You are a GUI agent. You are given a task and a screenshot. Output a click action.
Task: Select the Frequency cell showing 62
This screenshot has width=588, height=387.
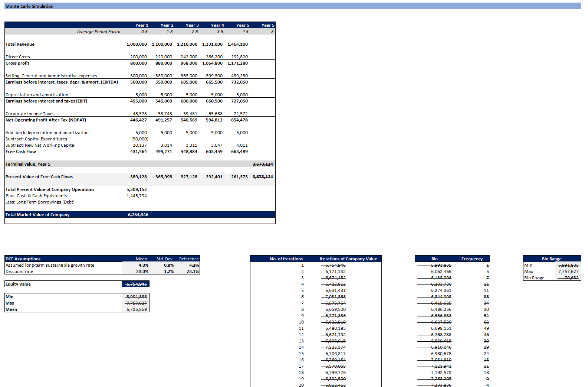pos(486,322)
